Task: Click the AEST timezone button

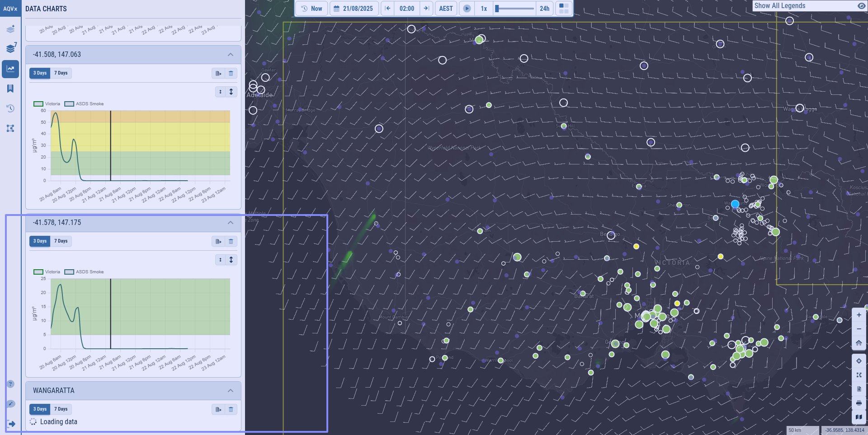Action: (446, 9)
